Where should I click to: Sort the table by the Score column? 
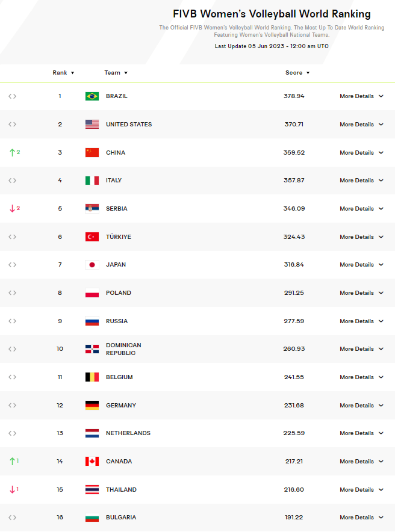pos(297,73)
